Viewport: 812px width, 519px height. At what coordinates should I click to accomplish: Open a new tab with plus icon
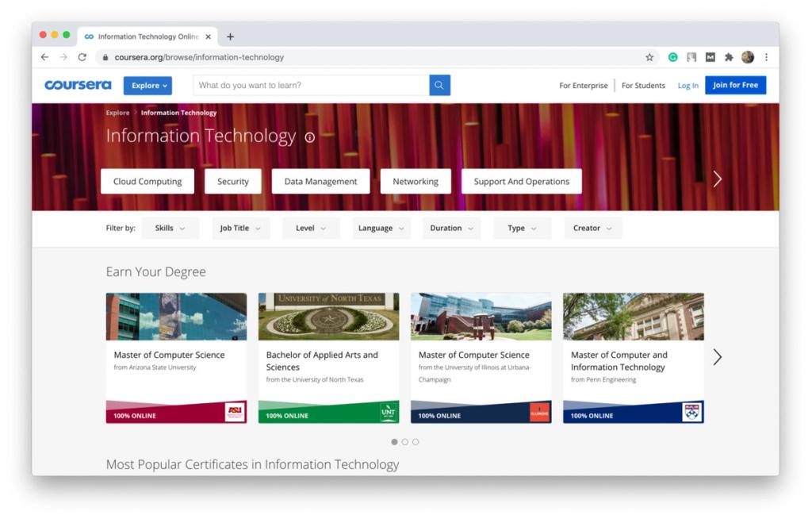(231, 37)
